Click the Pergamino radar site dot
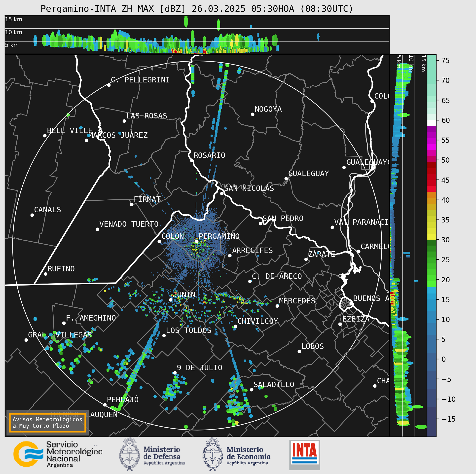Viewport: 476px width, 474px height. (197, 241)
